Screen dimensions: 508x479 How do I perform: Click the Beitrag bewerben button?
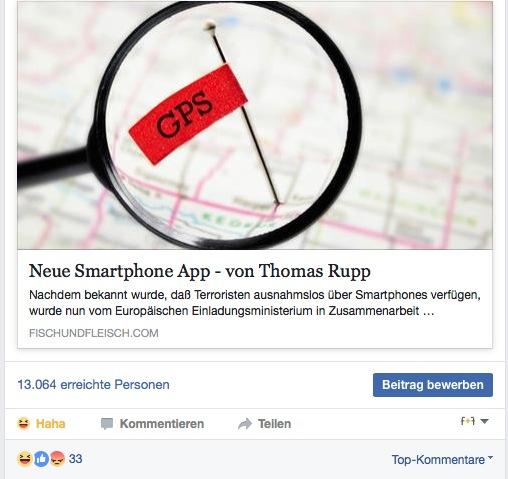433,385
